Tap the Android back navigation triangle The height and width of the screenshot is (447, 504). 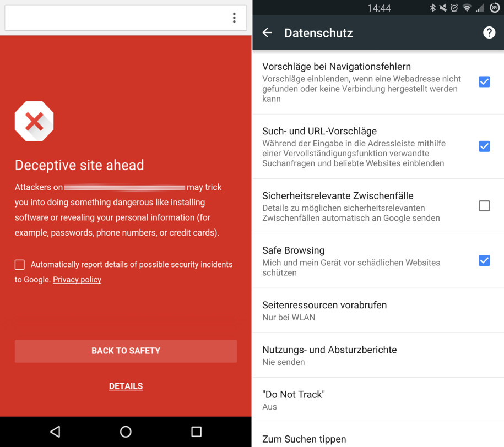tap(55, 432)
